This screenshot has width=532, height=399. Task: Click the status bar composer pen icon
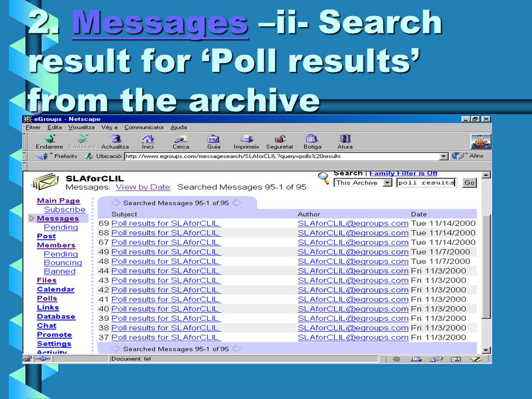pos(475,359)
